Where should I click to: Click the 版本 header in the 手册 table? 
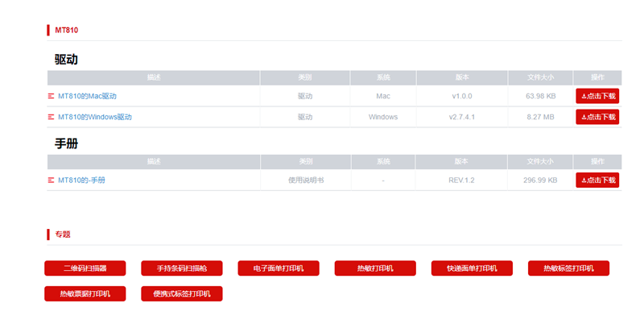coord(461,162)
